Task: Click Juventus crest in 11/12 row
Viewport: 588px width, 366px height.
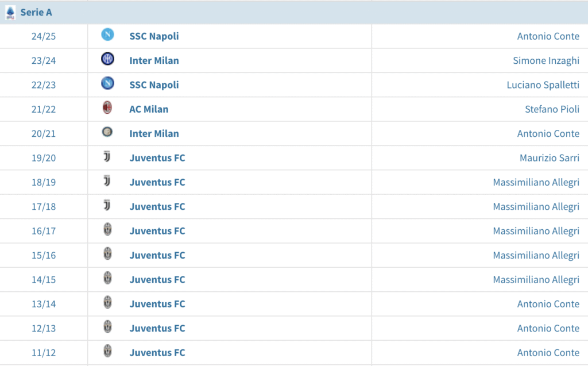Action: click(x=107, y=352)
